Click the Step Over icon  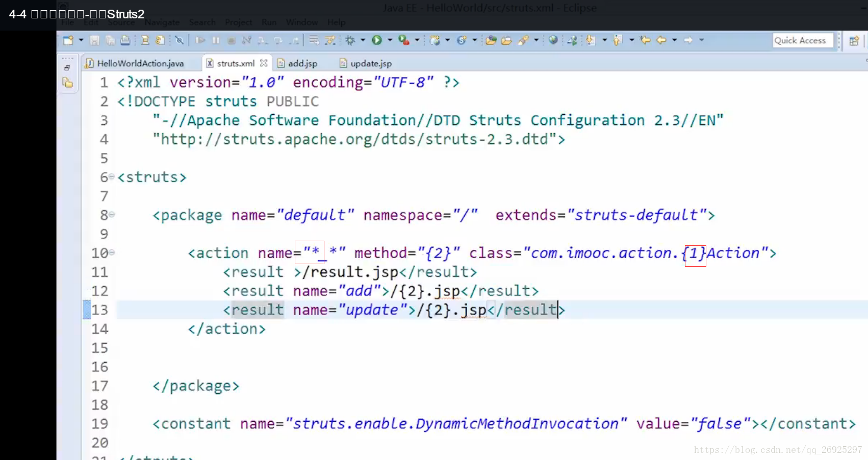click(x=278, y=40)
